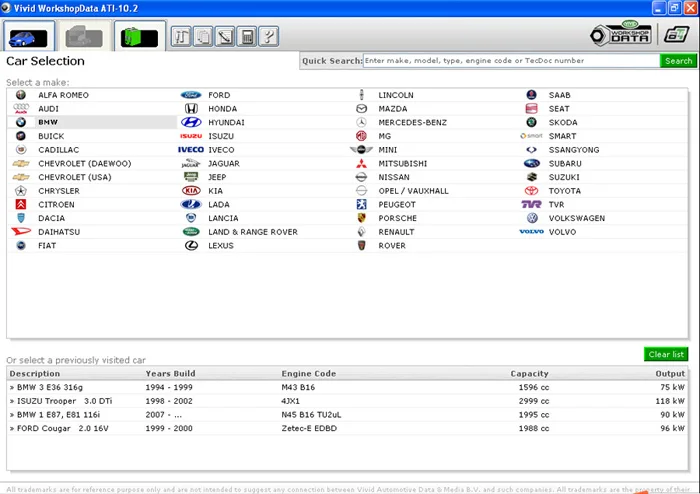This screenshot has width=700, height=494.
Task: Select the Alfa Romeo logo icon
Action: (21, 95)
